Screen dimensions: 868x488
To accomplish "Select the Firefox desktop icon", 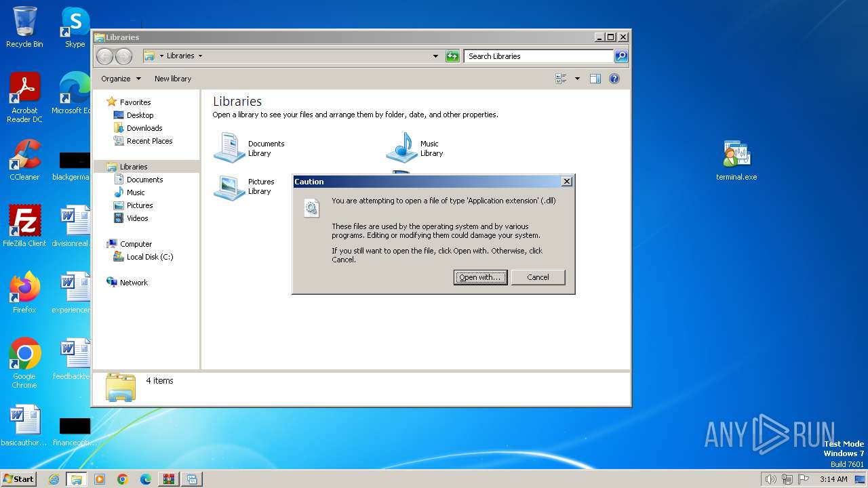I will [24, 292].
